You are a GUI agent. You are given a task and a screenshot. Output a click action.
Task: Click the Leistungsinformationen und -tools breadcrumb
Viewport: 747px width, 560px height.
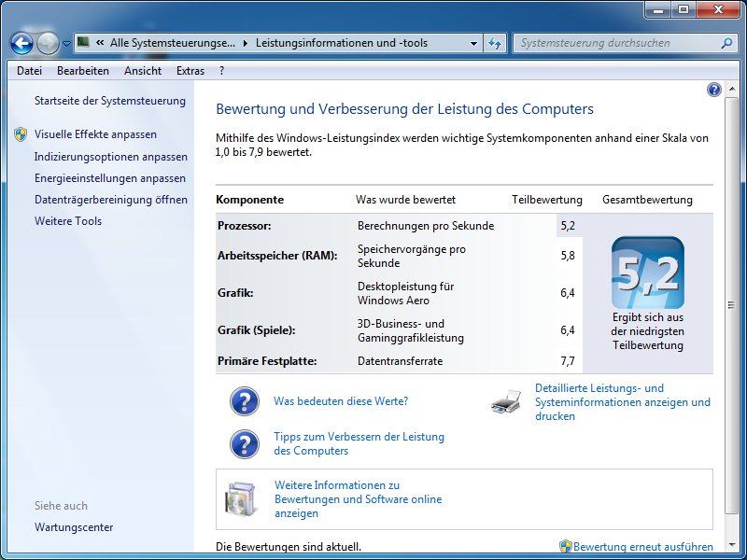[342, 43]
